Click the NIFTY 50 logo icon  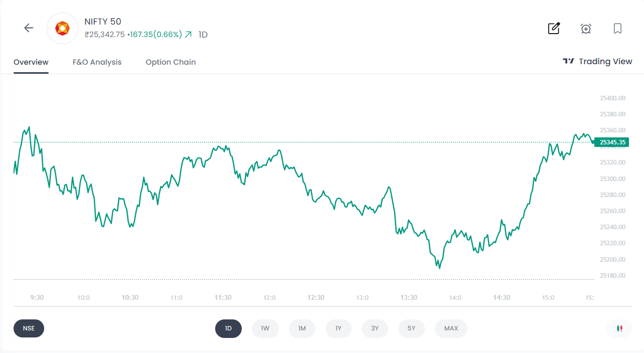coord(62,28)
